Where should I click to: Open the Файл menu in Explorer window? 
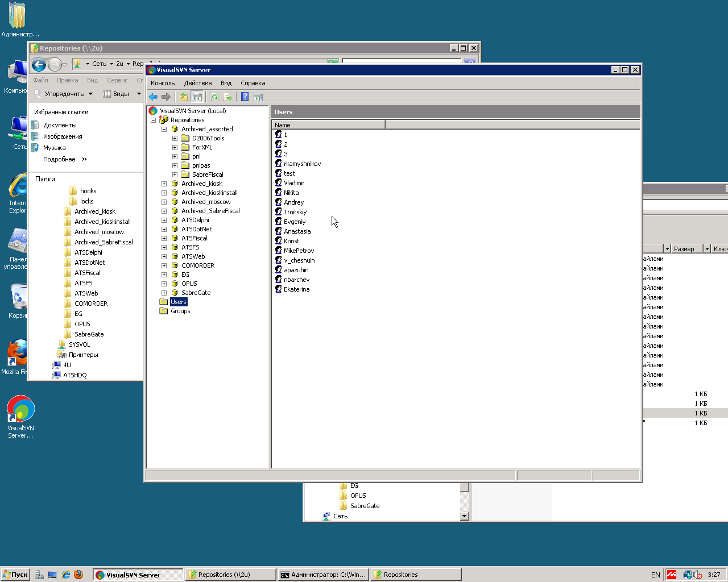[40, 80]
